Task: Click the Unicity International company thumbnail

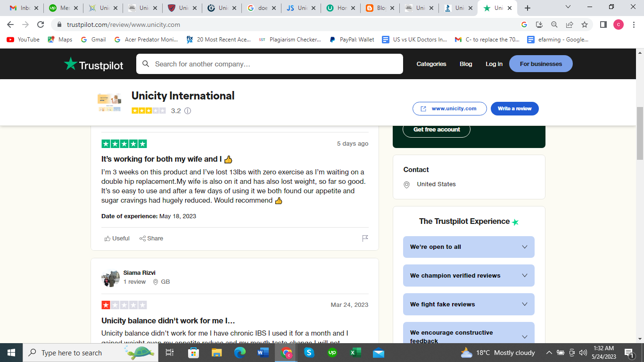Action: (x=109, y=102)
